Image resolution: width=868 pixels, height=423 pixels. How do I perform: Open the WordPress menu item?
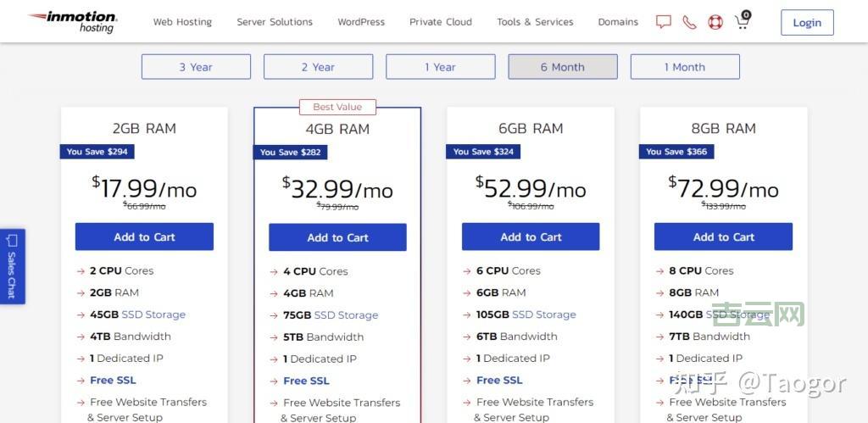tap(361, 22)
